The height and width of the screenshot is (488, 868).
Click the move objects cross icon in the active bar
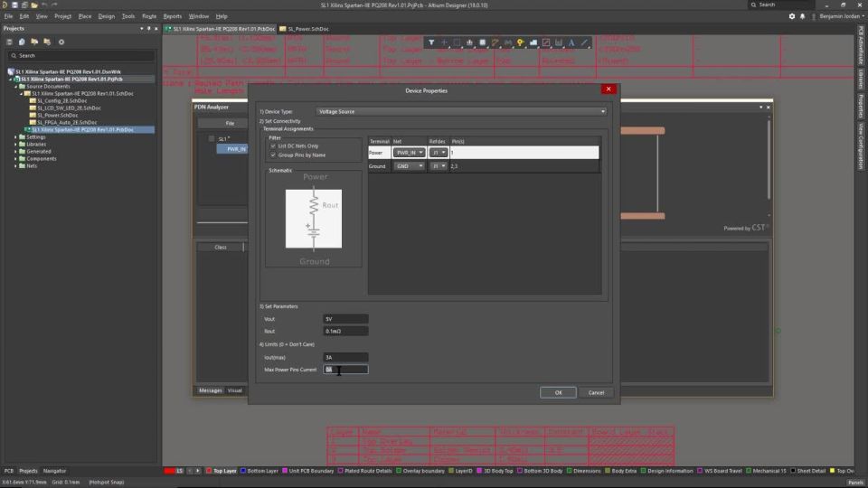click(x=444, y=42)
